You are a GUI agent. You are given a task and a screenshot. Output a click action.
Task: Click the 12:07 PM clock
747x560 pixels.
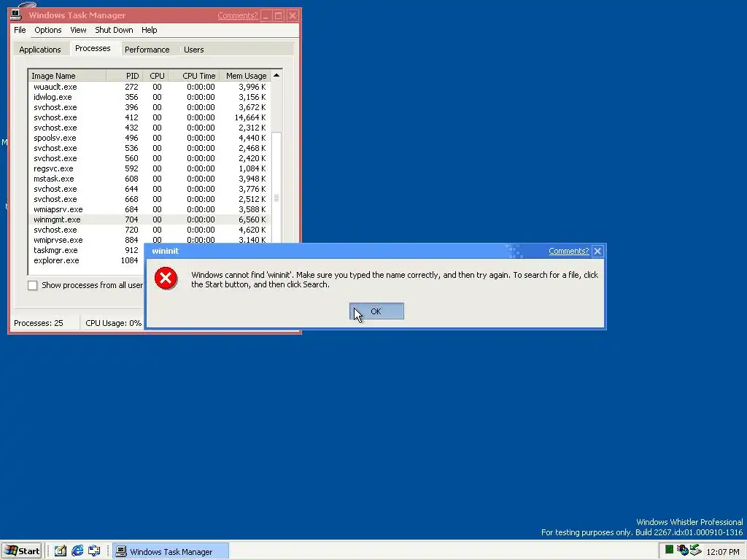(723, 551)
